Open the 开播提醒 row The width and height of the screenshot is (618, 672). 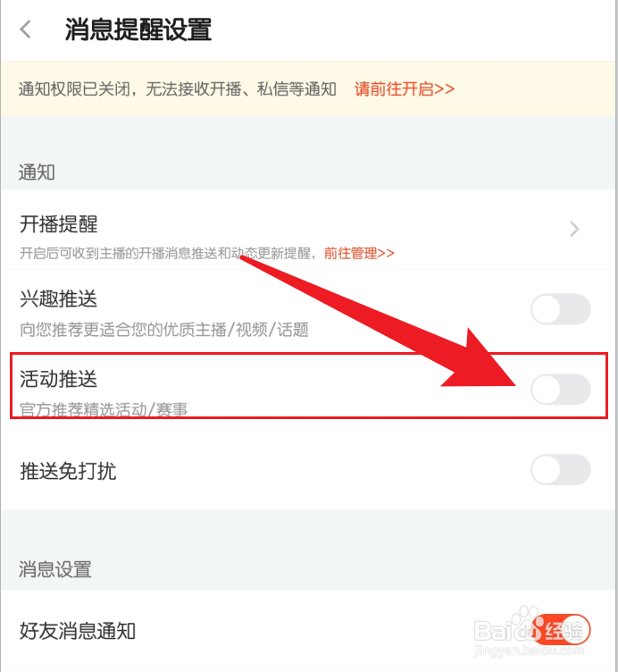click(308, 230)
